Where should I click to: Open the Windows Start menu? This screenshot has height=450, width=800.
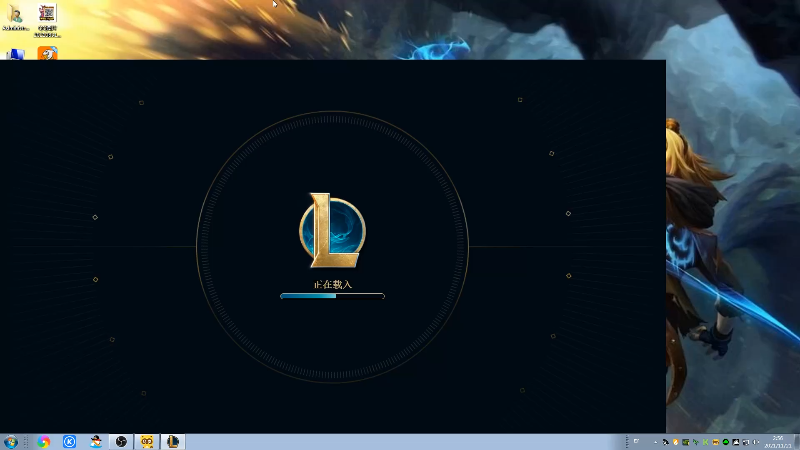pos(10,441)
